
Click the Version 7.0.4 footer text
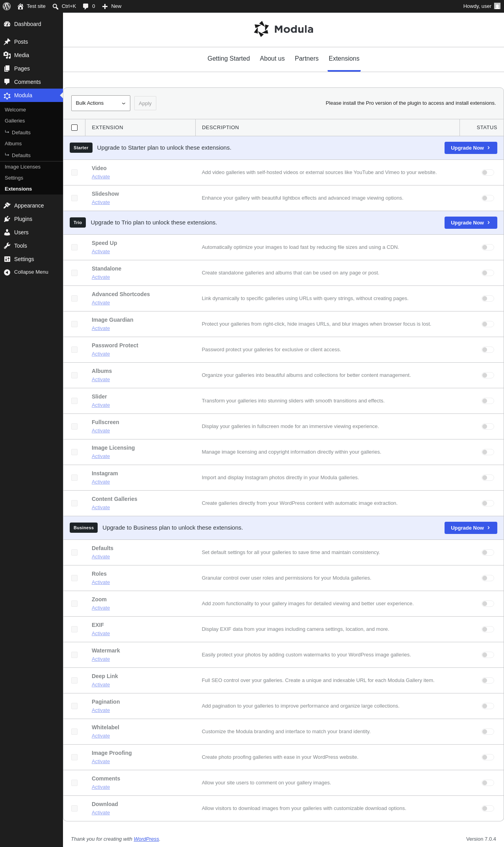(x=481, y=839)
